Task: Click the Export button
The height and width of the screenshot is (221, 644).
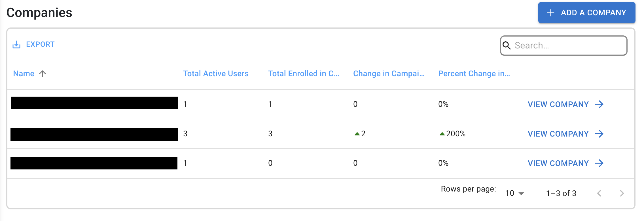Action: (33, 44)
